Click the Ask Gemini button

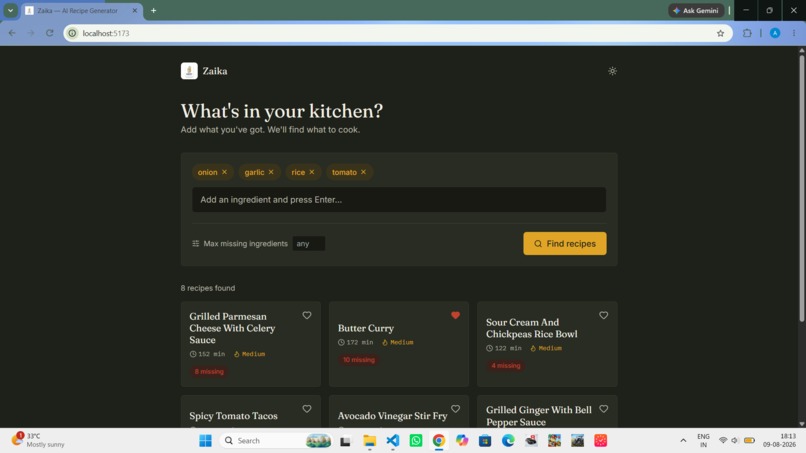tap(696, 10)
